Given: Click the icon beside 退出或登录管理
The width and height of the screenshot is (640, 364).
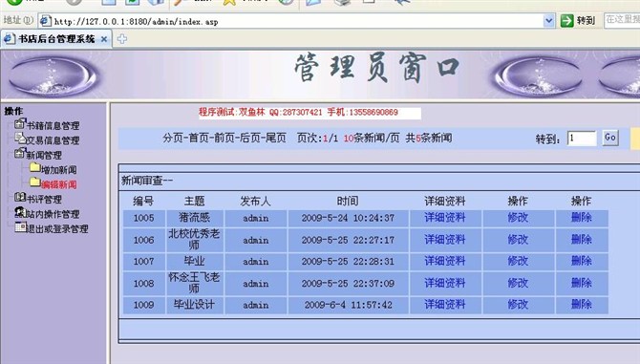Looking at the screenshot, I should 20,226.
